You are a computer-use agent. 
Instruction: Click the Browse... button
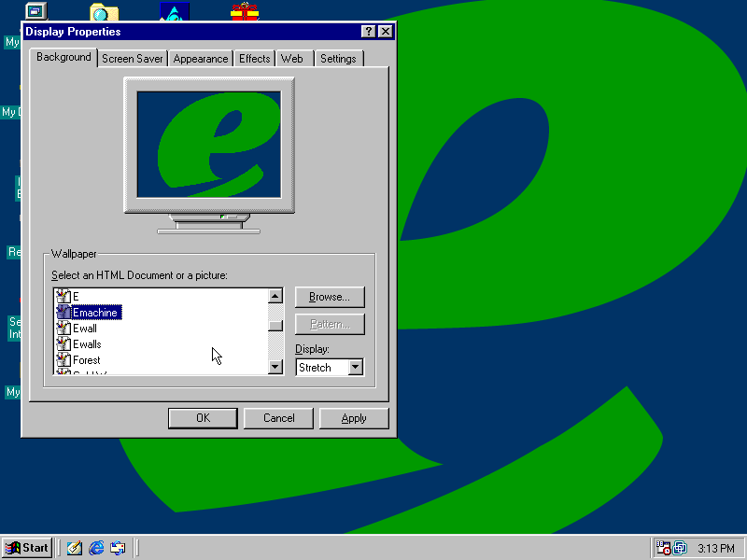pos(330,298)
